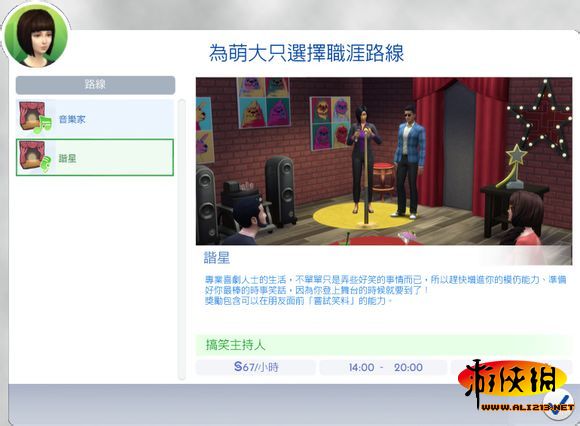Screen dimensions: 580x426
Task: Click the 搞笑主持人 job title bar
Action: coord(384,345)
